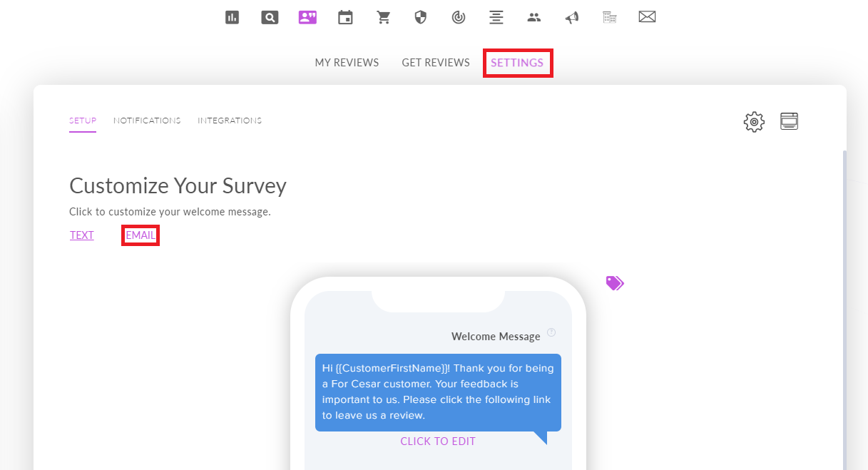Click the purple tags icon
Screen dimensions: 868x470
coord(615,283)
